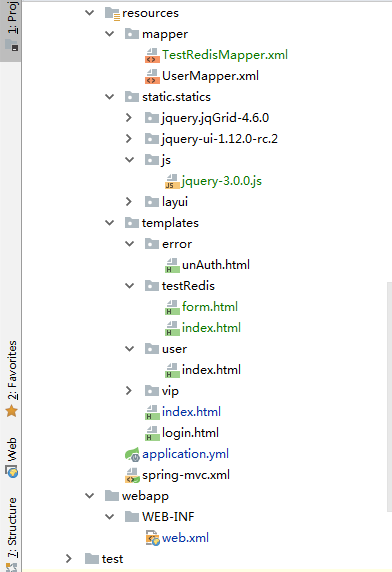The height and width of the screenshot is (572, 392).
Task: Select jquery-3.0.0.js file name
Action: tap(222, 181)
